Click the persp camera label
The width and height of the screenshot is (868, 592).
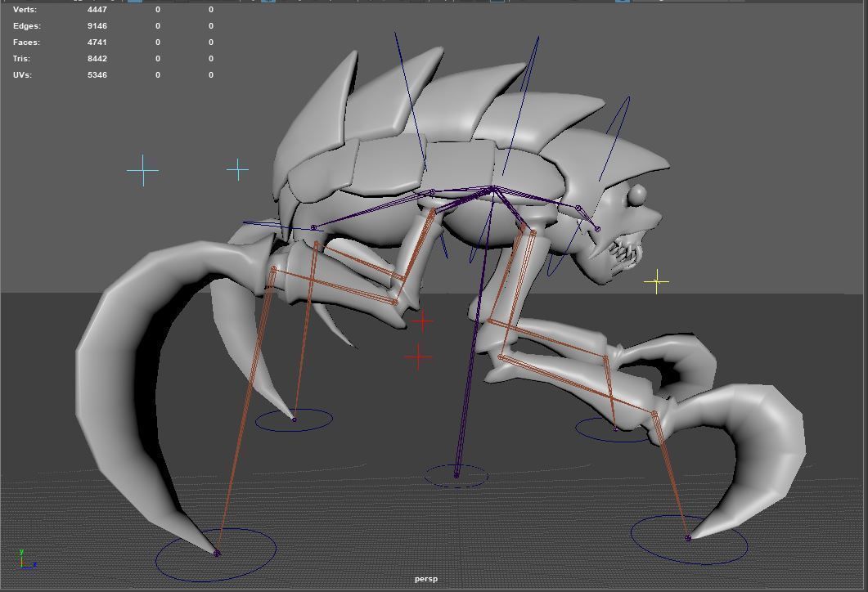click(x=426, y=577)
